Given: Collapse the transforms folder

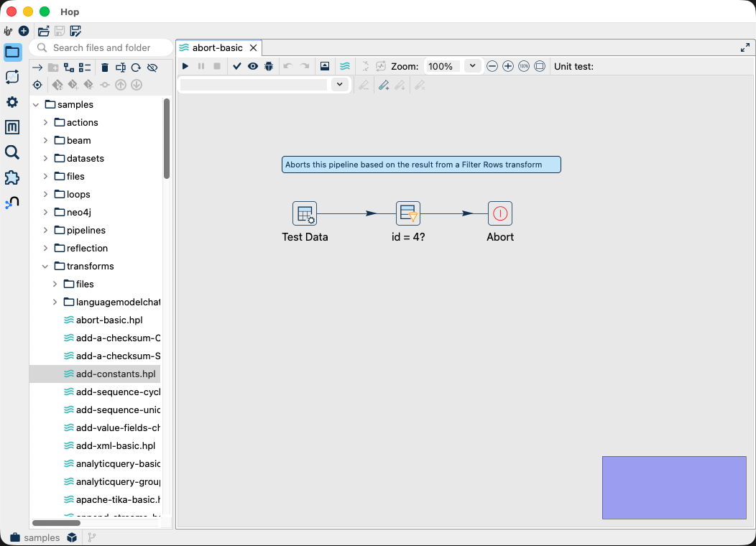Looking at the screenshot, I should (45, 266).
